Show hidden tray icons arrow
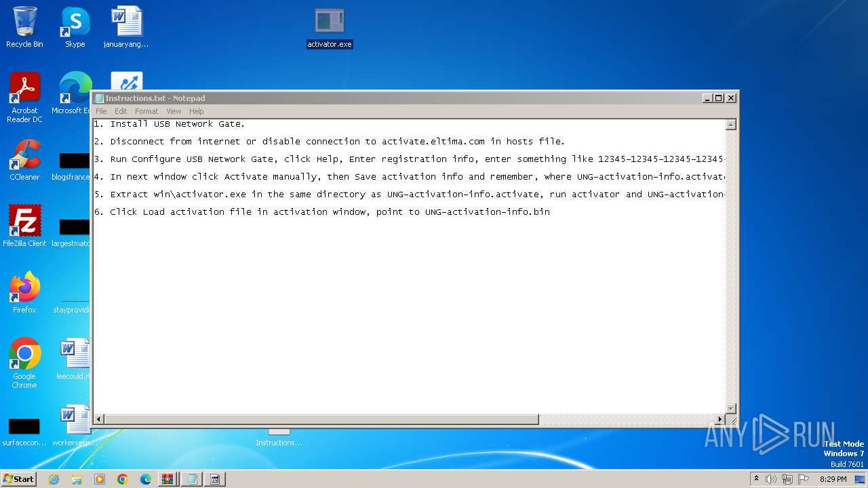Screen dimensions: 868x488 pos(756,479)
